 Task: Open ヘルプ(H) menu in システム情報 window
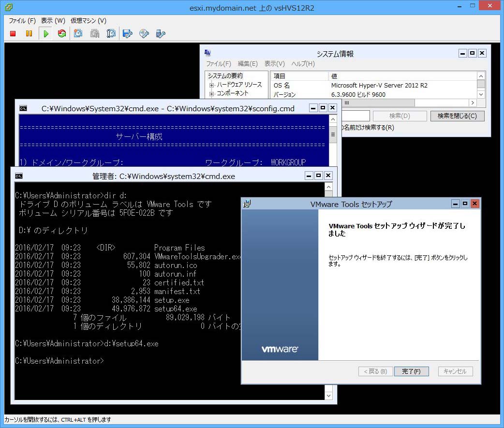coord(303,64)
